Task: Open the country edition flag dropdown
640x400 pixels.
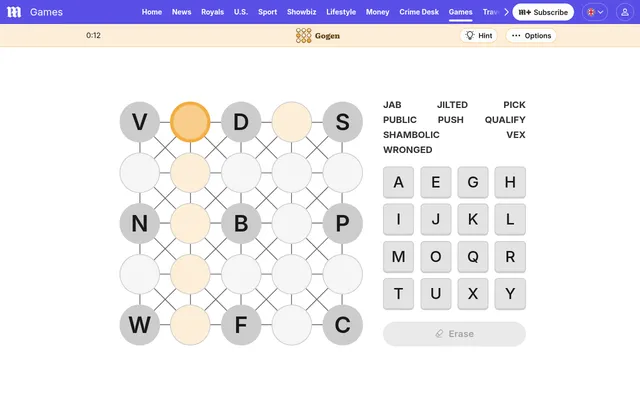Action: tap(595, 12)
